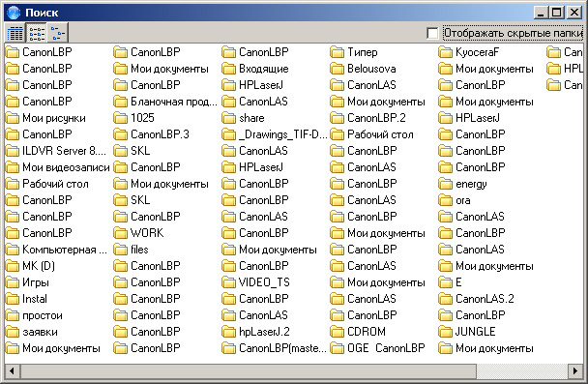Select the ora folder name
Image resolution: width=588 pixels, height=384 pixels.
(462, 200)
